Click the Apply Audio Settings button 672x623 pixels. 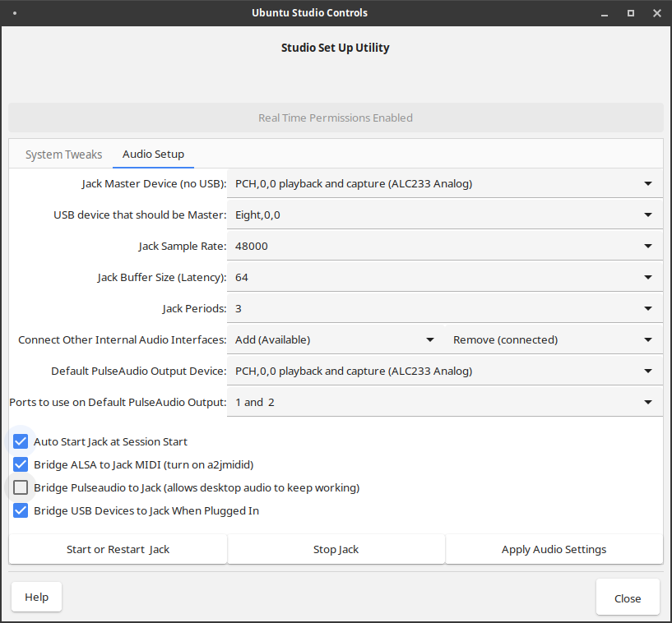click(x=554, y=549)
